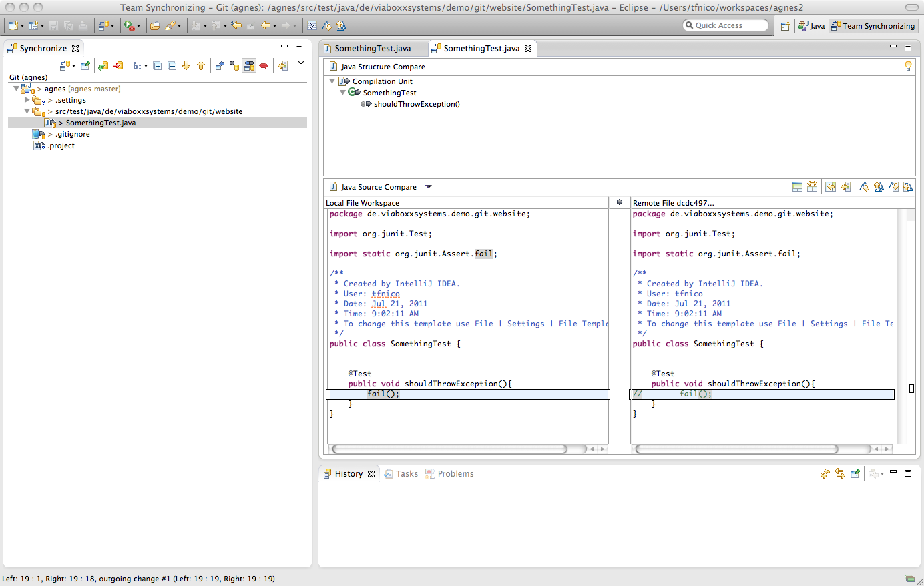Go to previous difference in Synchronize view
924x586 pixels.
point(201,65)
